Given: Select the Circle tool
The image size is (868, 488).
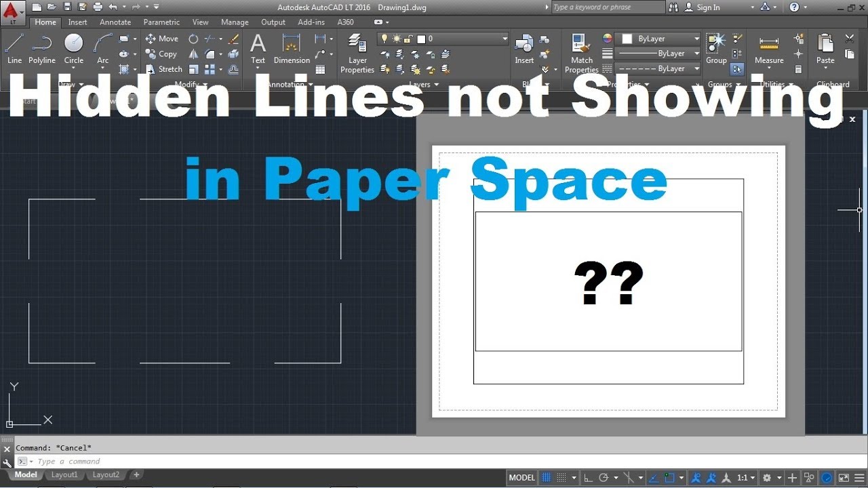Looking at the screenshot, I should pyautogui.click(x=74, y=48).
